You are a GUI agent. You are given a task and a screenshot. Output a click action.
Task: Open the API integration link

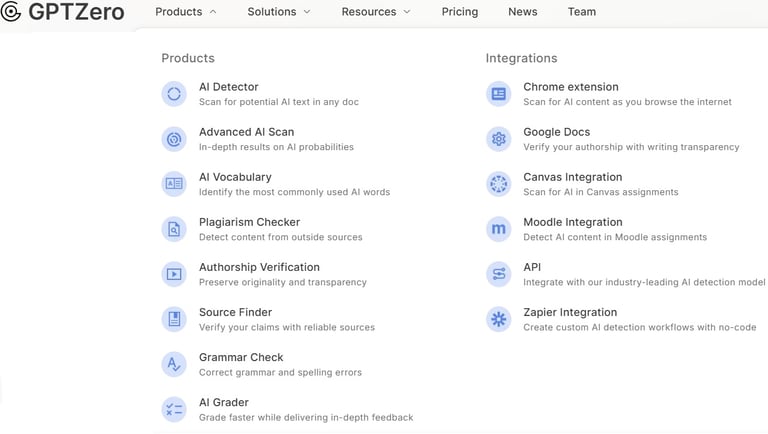[x=532, y=267]
